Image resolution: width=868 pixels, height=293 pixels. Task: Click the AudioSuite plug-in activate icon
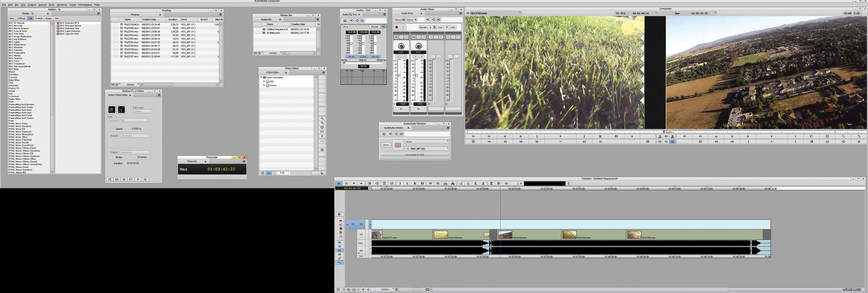click(397, 145)
